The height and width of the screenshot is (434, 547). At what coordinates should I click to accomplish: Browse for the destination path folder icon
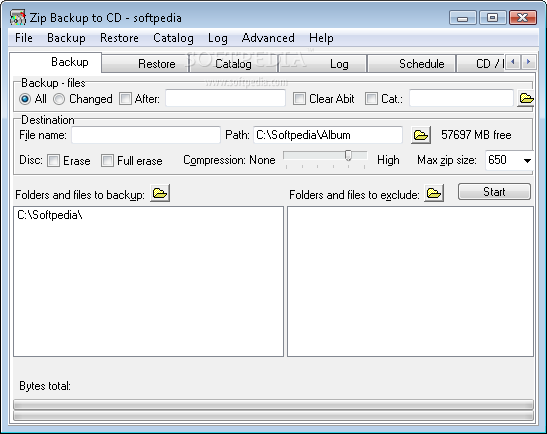(421, 135)
